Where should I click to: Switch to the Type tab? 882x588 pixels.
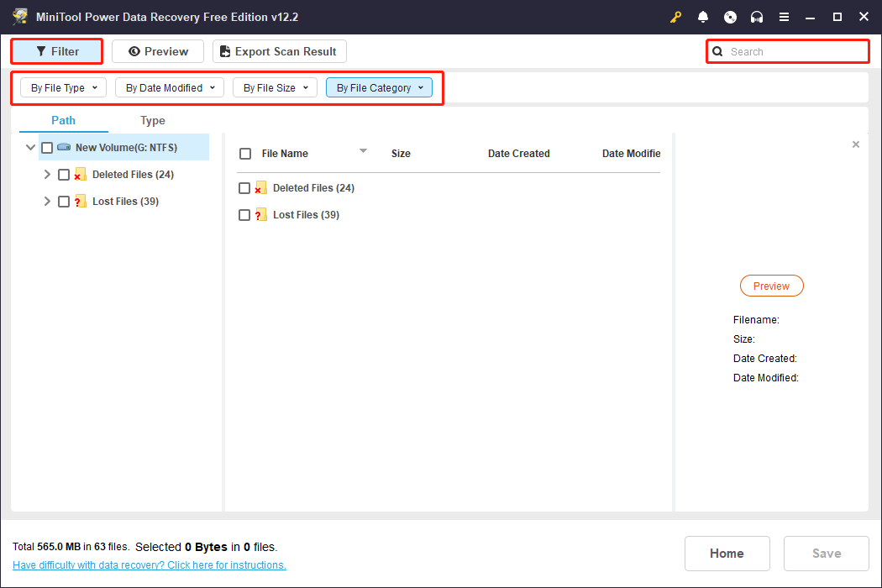152,120
